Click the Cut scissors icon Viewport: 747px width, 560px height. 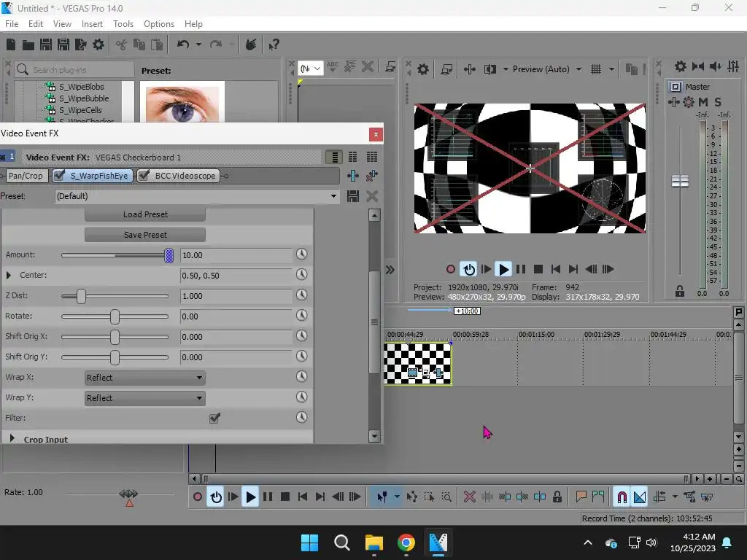[122, 44]
